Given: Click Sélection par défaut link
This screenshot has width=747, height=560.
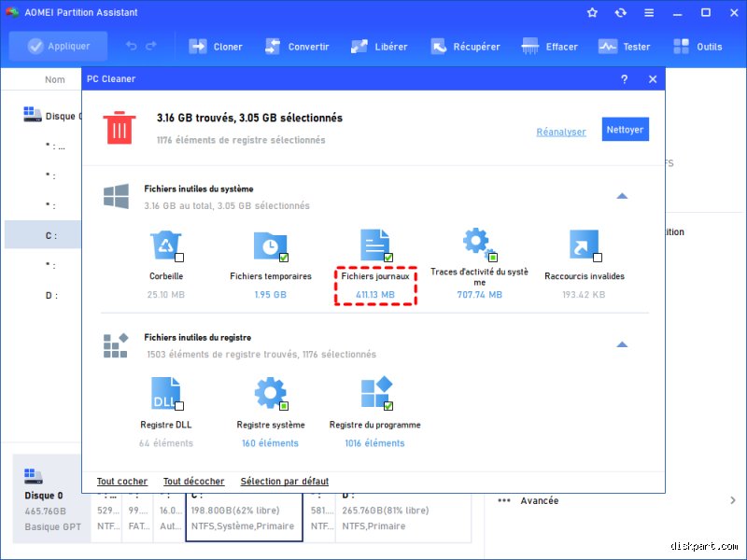Looking at the screenshot, I should point(285,482).
